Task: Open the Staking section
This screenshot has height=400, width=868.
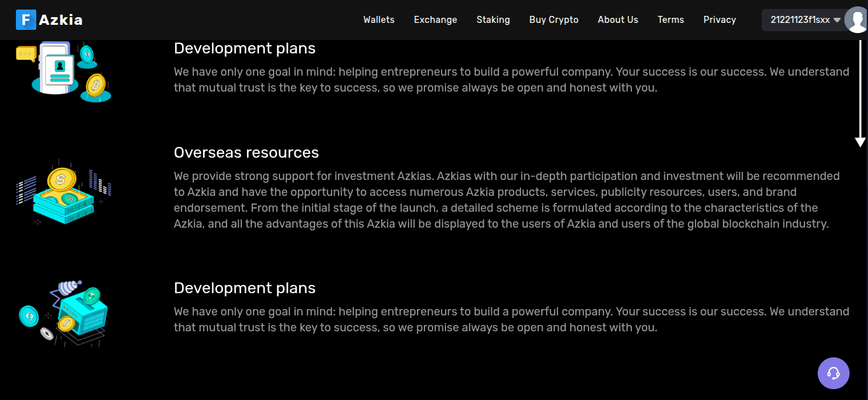Action: point(493,20)
